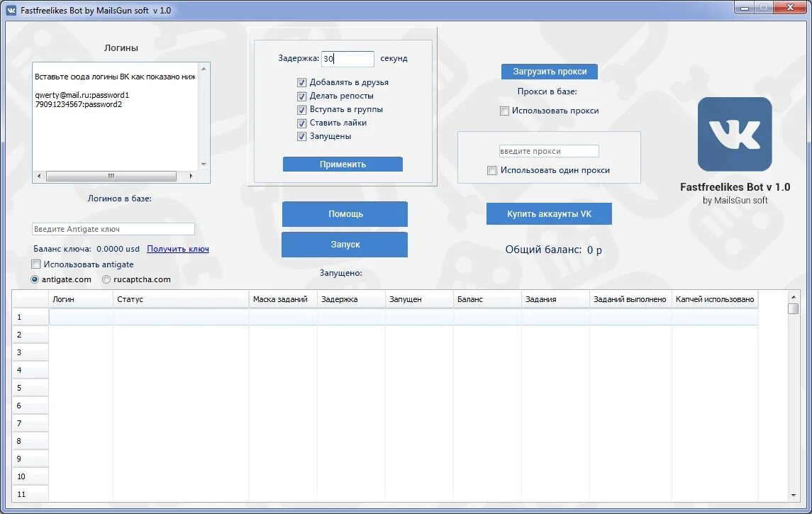Follow the 'Получить ключ' link
The image size is (812, 514).
coord(177,249)
